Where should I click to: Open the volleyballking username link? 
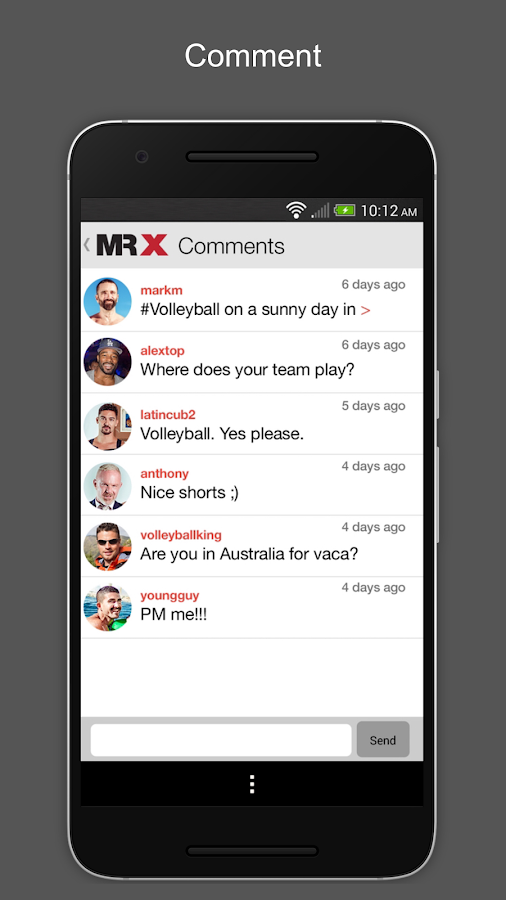tap(181, 535)
